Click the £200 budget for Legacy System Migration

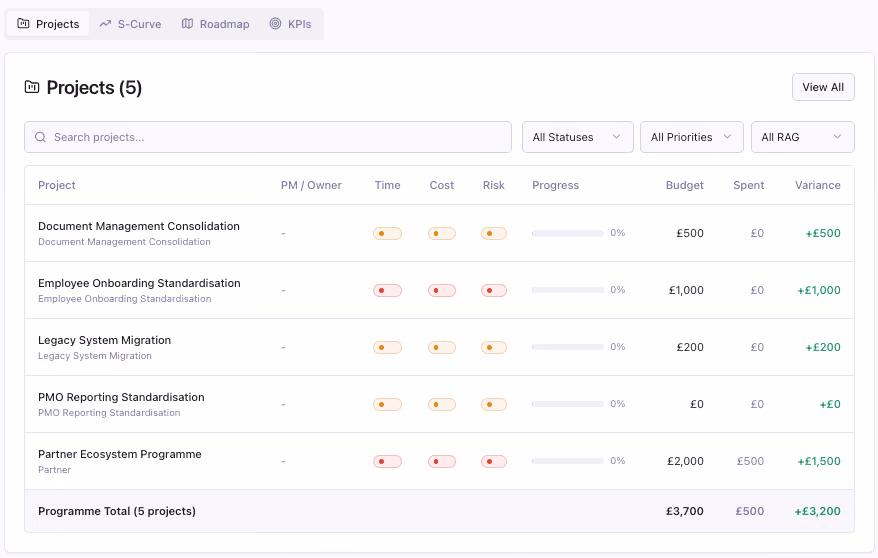click(690, 348)
